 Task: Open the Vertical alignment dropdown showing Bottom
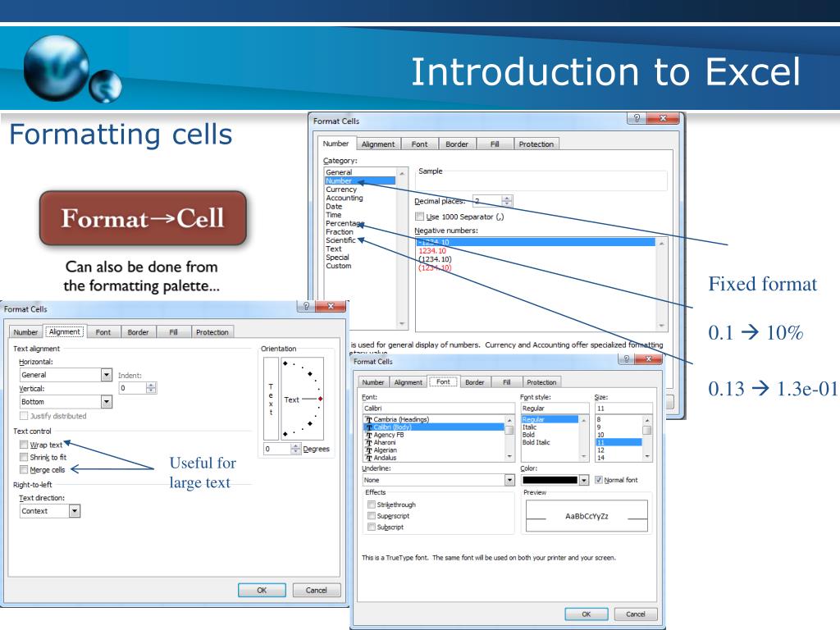click(107, 402)
